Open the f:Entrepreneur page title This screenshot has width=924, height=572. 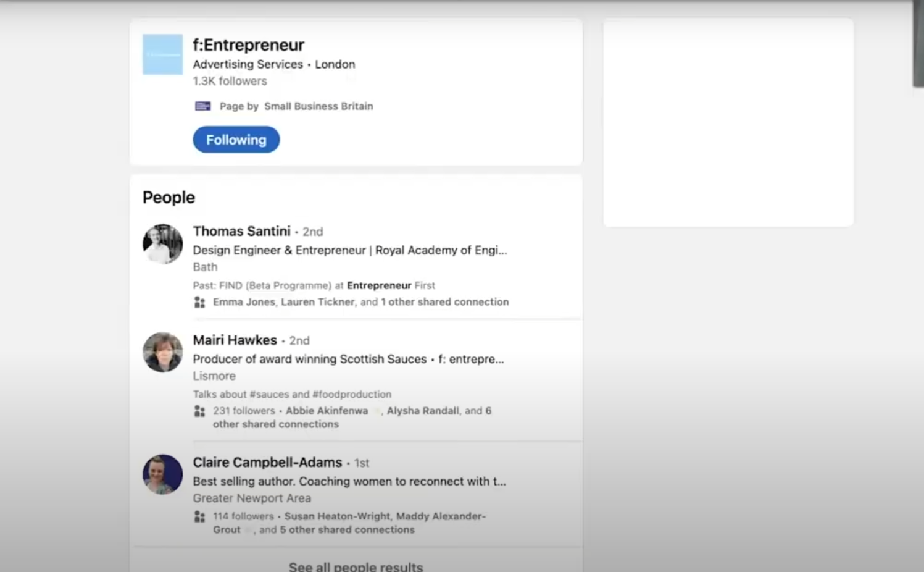(248, 45)
